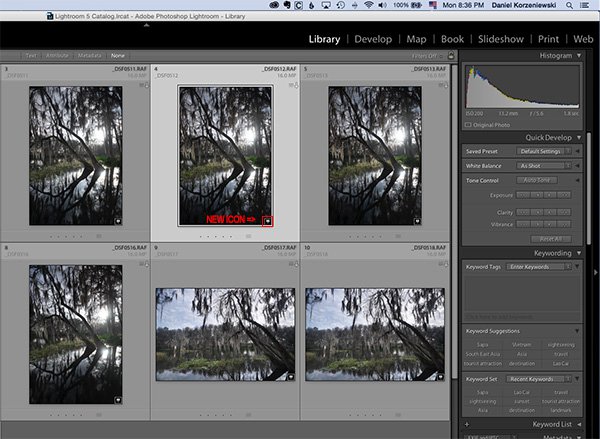Screen dimensions: 600x439
Task: Click the Wi-Fi icon in the menu bar
Action: [x=368, y=6]
